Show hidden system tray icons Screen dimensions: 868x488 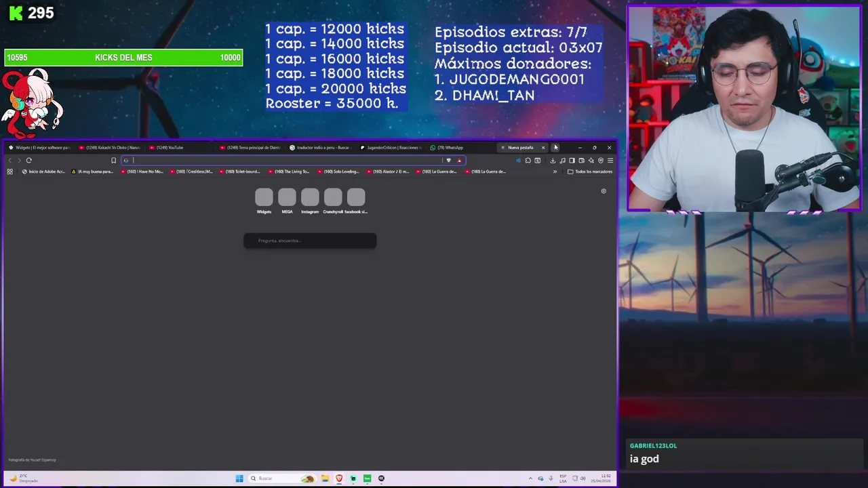532,479
